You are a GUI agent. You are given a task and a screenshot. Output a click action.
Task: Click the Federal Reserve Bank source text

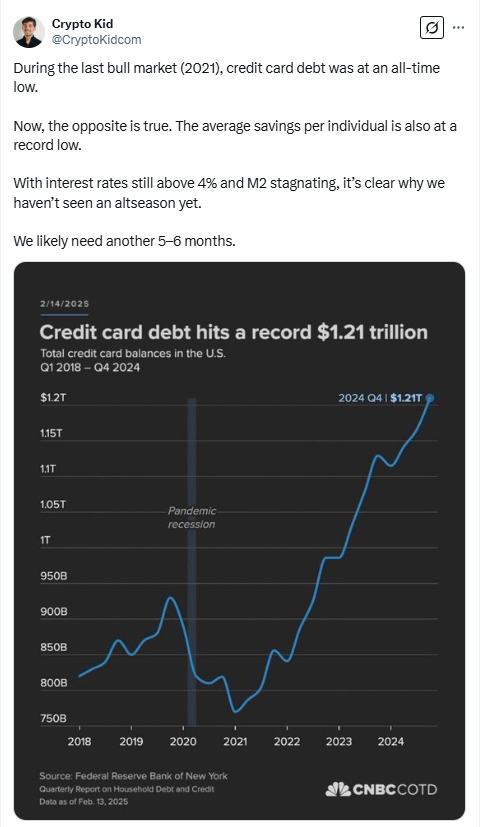pyautogui.click(x=133, y=776)
